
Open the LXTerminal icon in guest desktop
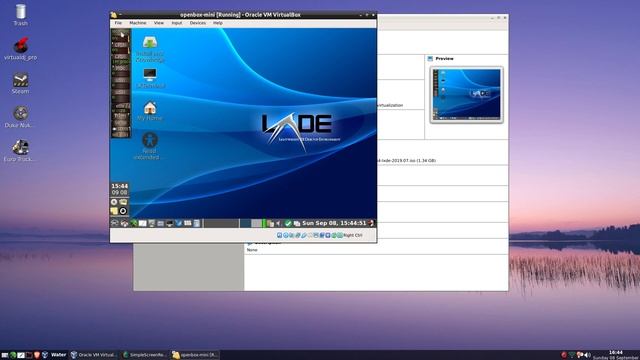click(150, 78)
